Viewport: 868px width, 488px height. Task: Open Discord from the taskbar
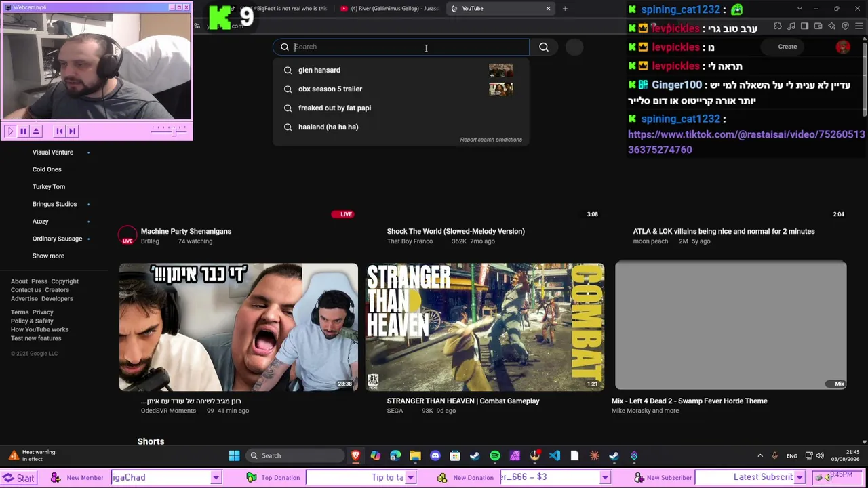coord(435,455)
